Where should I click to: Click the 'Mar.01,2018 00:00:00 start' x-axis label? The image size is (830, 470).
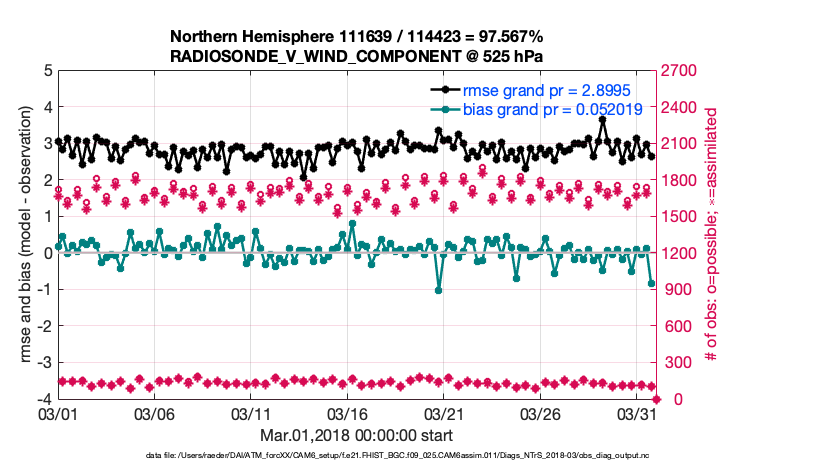(356, 435)
